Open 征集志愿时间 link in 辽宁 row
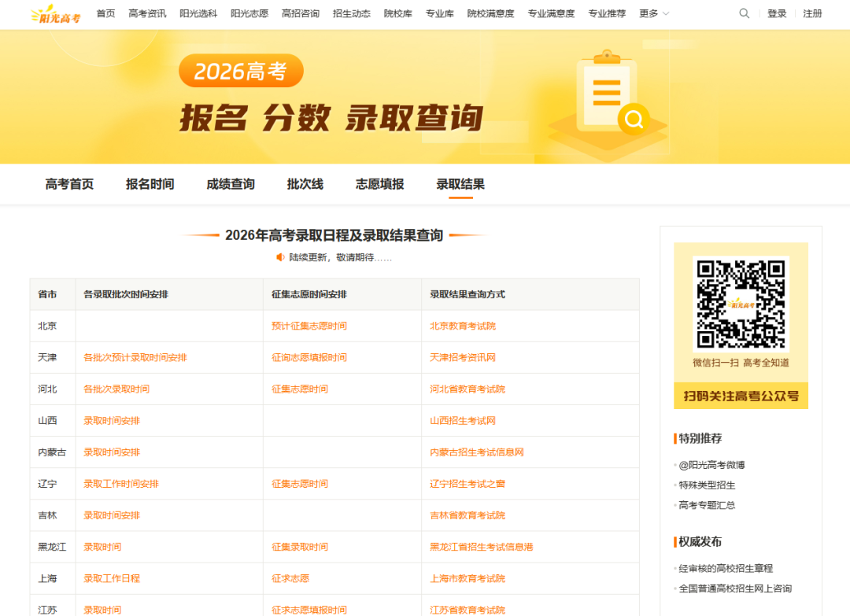850x616 pixels. (300, 484)
